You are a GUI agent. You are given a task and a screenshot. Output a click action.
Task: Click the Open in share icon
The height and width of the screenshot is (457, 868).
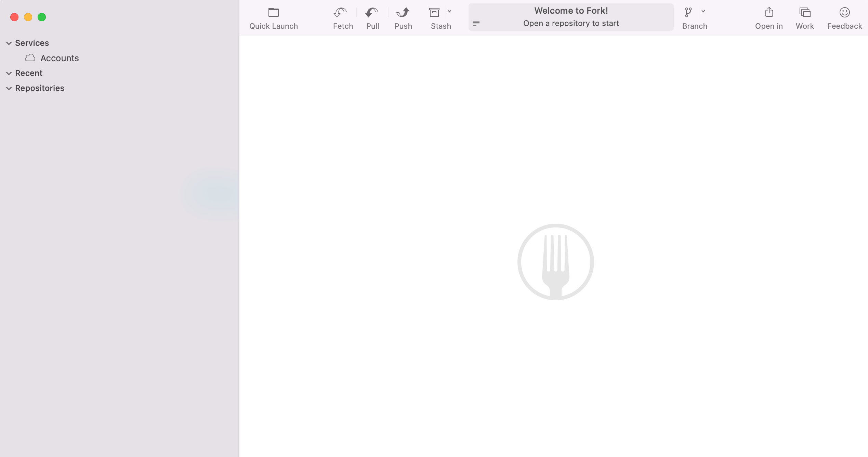coord(769,12)
